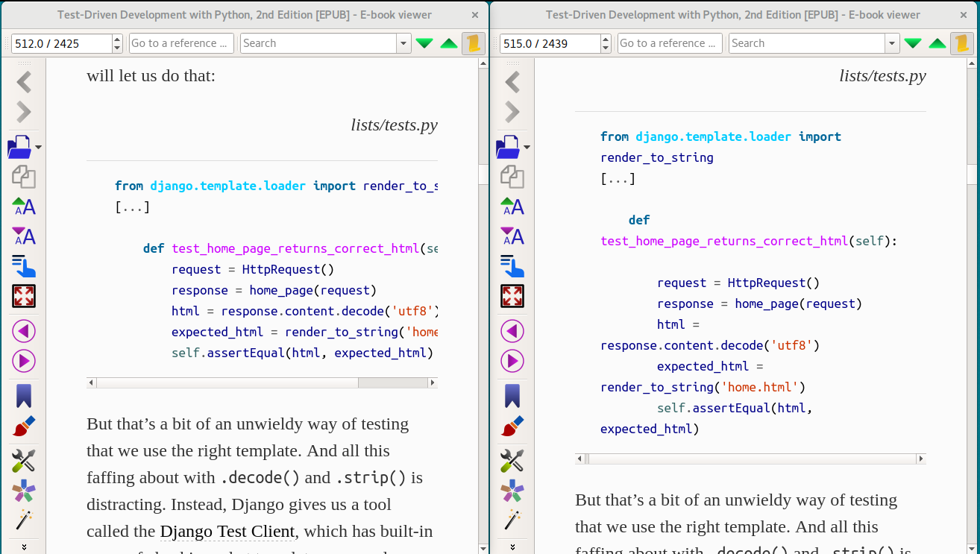This screenshot has width=980, height=554.
Task: Click Go to a reference field, right viewer
Action: tap(670, 43)
